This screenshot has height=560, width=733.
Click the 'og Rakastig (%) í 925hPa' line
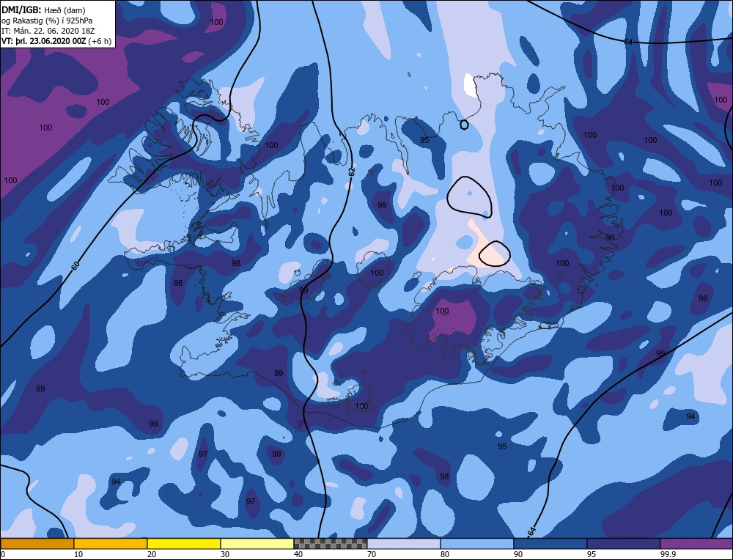click(47, 21)
